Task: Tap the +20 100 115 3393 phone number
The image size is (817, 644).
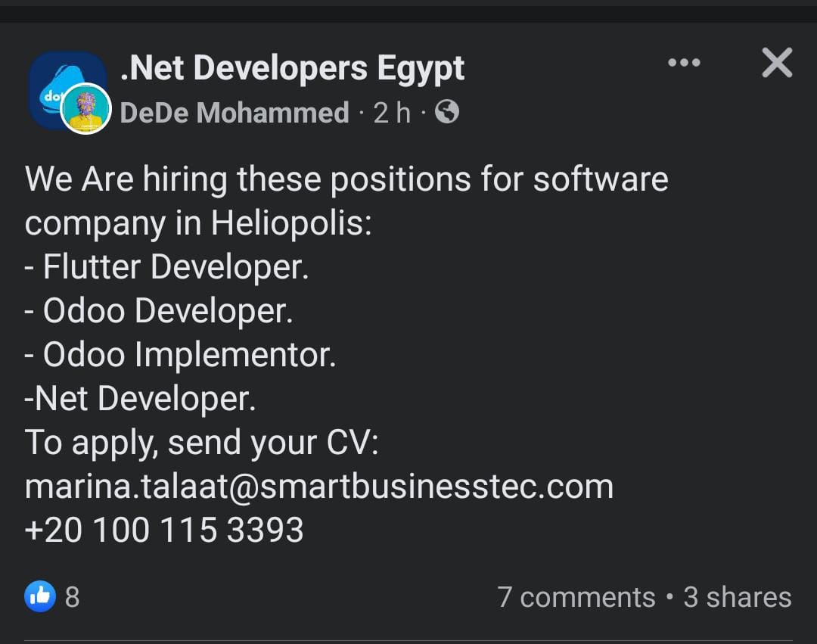Action: [164, 530]
